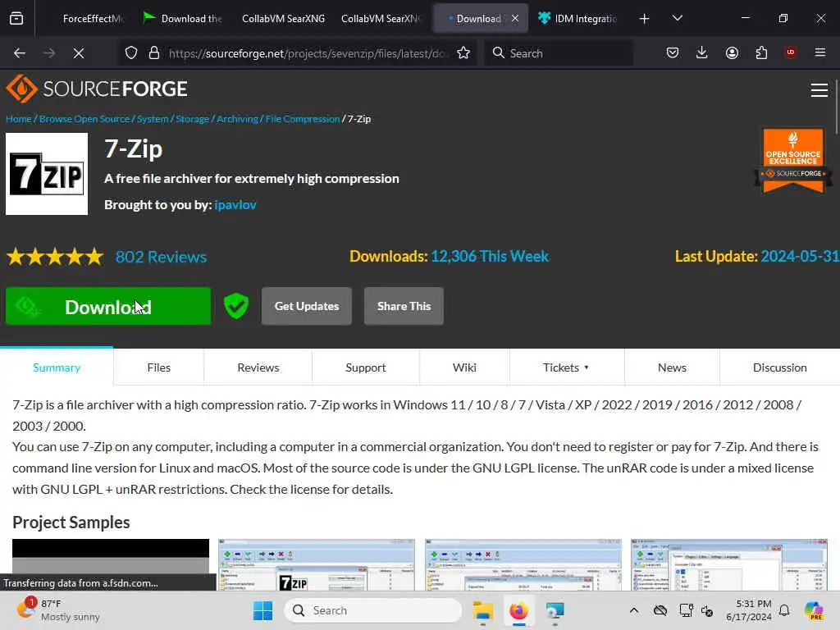Open the second project sample screenshot

(317, 564)
